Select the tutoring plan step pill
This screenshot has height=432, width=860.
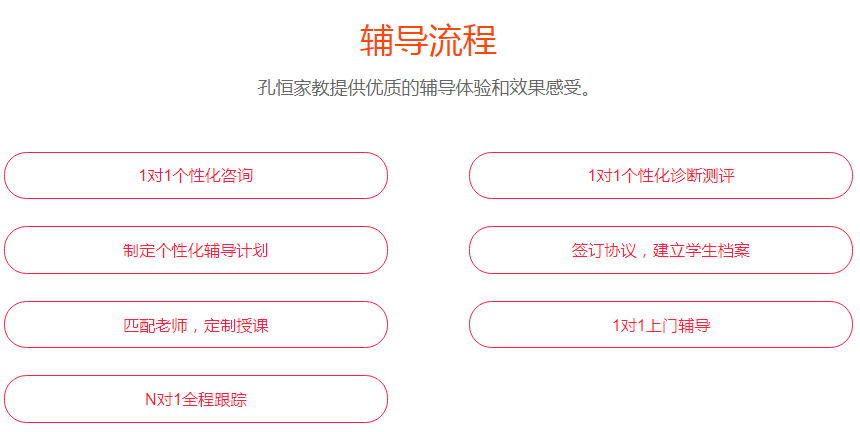tap(196, 250)
